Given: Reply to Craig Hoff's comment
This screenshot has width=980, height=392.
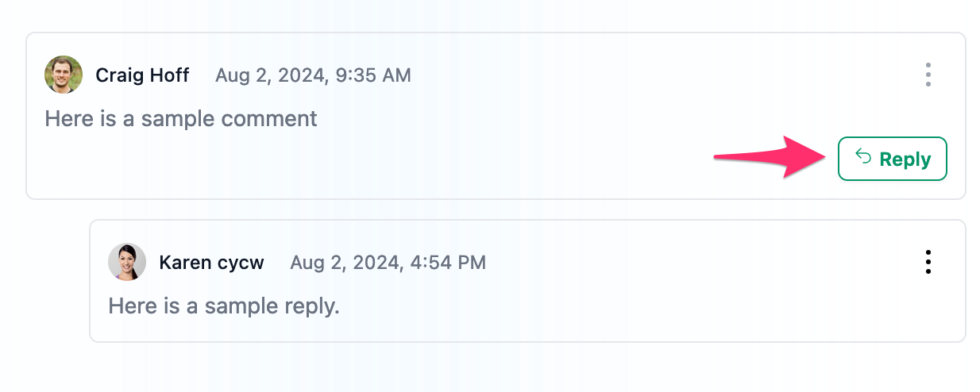Looking at the screenshot, I should (892, 159).
